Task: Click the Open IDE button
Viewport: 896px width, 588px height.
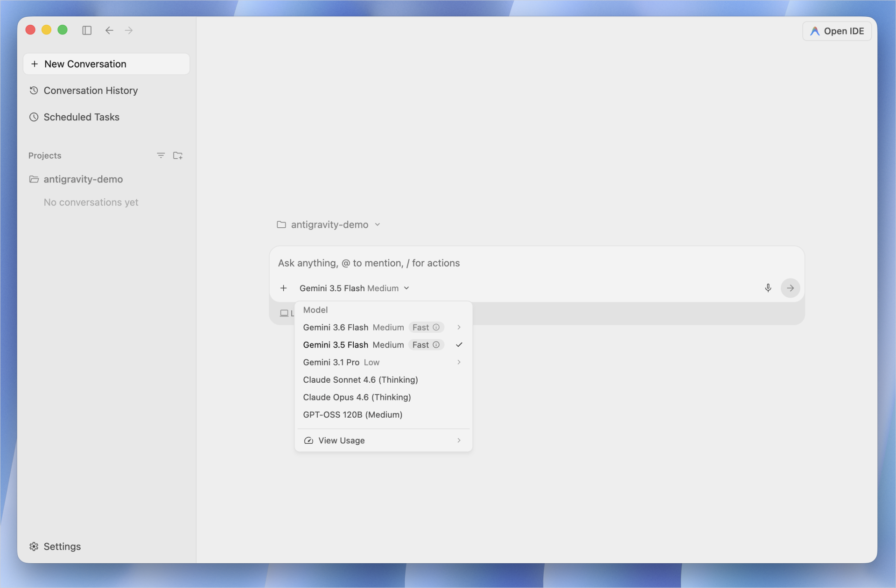Action: coord(837,31)
